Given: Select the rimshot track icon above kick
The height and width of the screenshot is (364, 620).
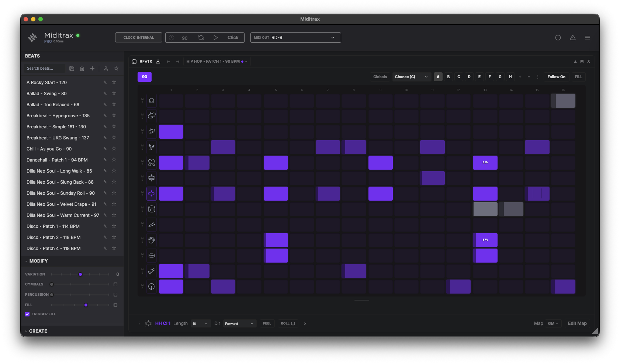Looking at the screenshot, I should [152, 271].
